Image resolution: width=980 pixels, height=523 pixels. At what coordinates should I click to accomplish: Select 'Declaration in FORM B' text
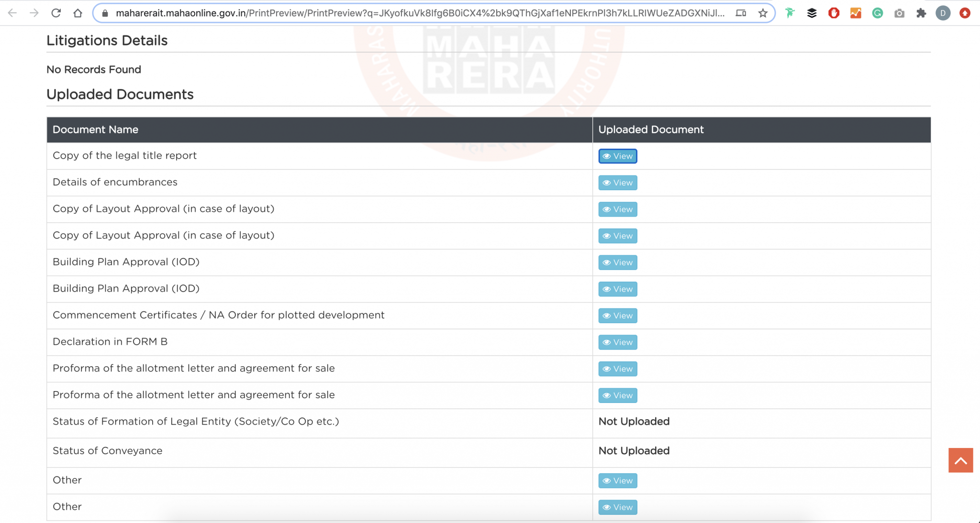click(110, 342)
